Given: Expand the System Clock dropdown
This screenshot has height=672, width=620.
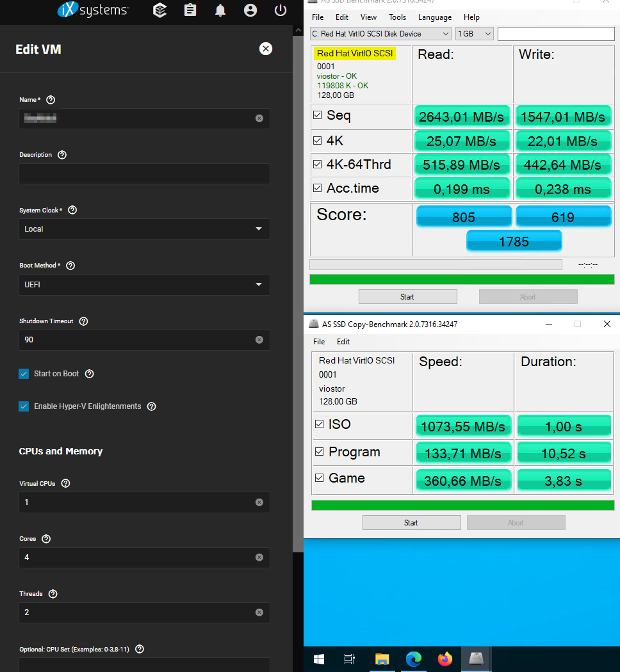Looking at the screenshot, I should tap(144, 229).
